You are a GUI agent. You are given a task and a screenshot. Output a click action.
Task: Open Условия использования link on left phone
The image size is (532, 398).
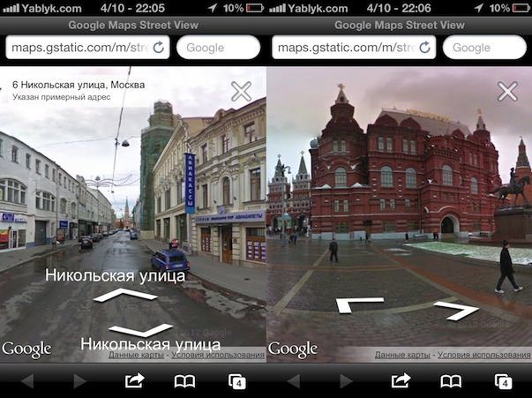pyautogui.click(x=218, y=356)
